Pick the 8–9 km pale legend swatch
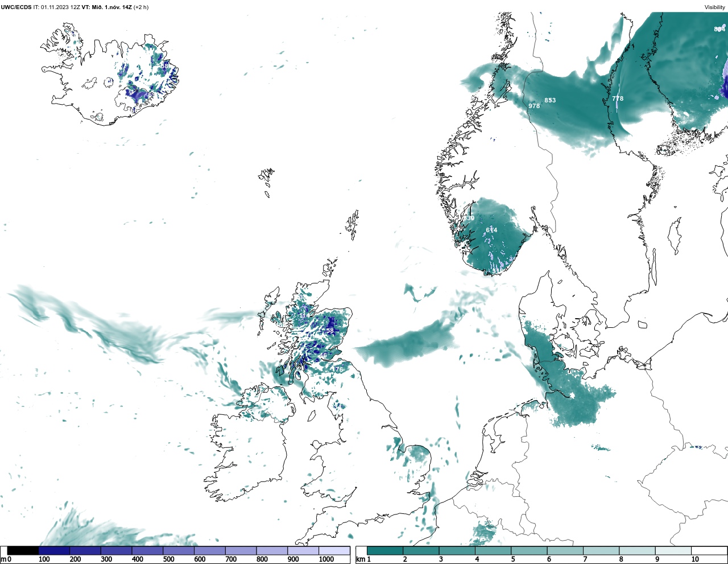Screen dimensions: 728x564 pyautogui.click(x=637, y=550)
